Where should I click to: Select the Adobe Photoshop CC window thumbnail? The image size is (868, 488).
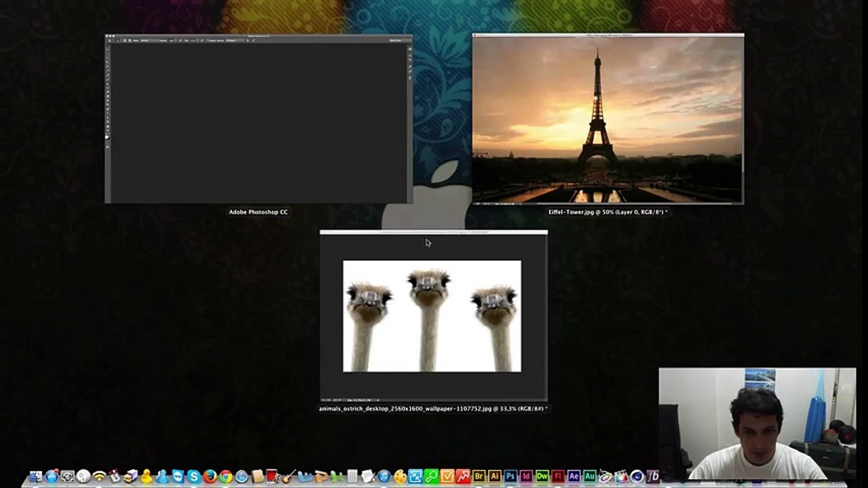(x=258, y=119)
